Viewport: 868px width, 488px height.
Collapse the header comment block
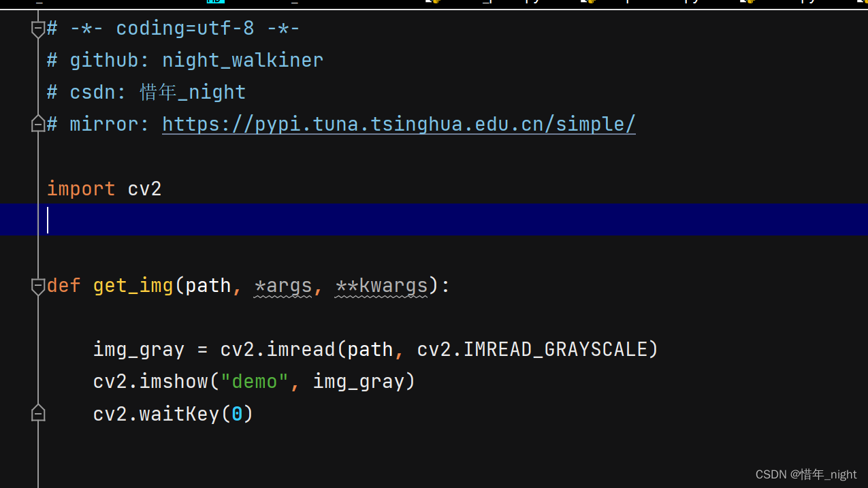(x=38, y=28)
